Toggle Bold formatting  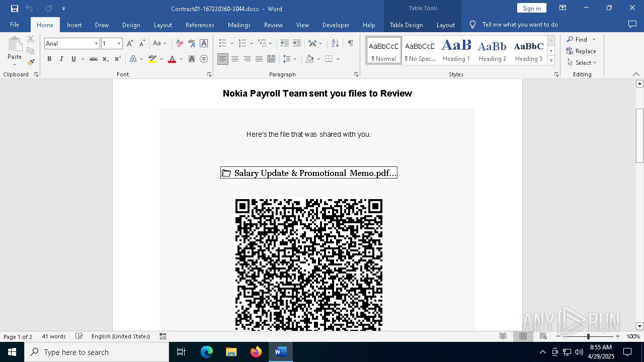click(49, 59)
